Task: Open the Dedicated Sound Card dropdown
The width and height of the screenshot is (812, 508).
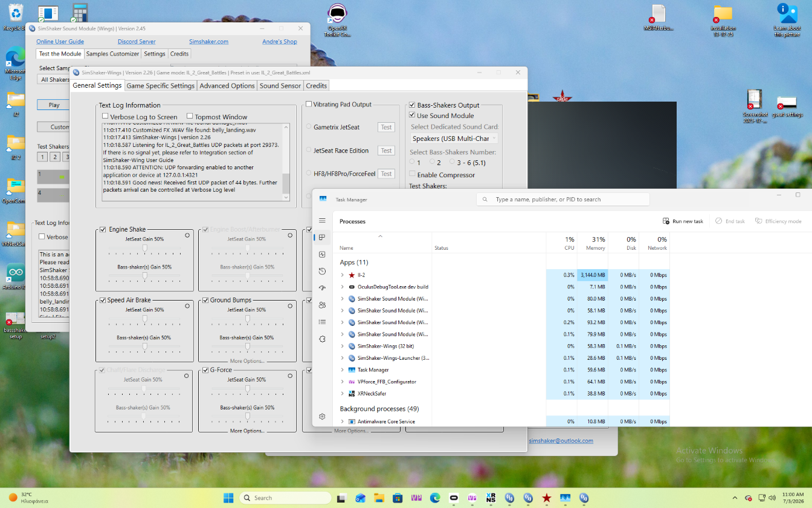Action: coord(454,138)
